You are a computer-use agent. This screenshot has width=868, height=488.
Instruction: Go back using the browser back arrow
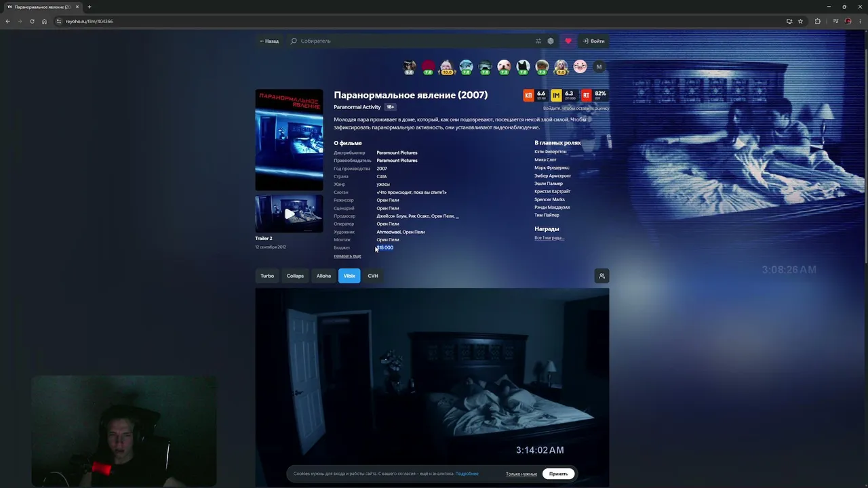(7, 21)
